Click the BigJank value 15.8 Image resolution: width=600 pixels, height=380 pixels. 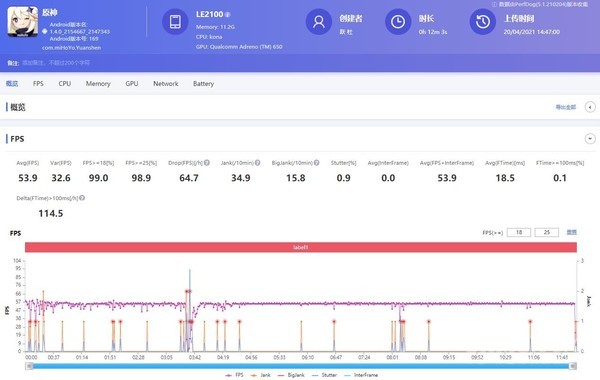point(296,178)
